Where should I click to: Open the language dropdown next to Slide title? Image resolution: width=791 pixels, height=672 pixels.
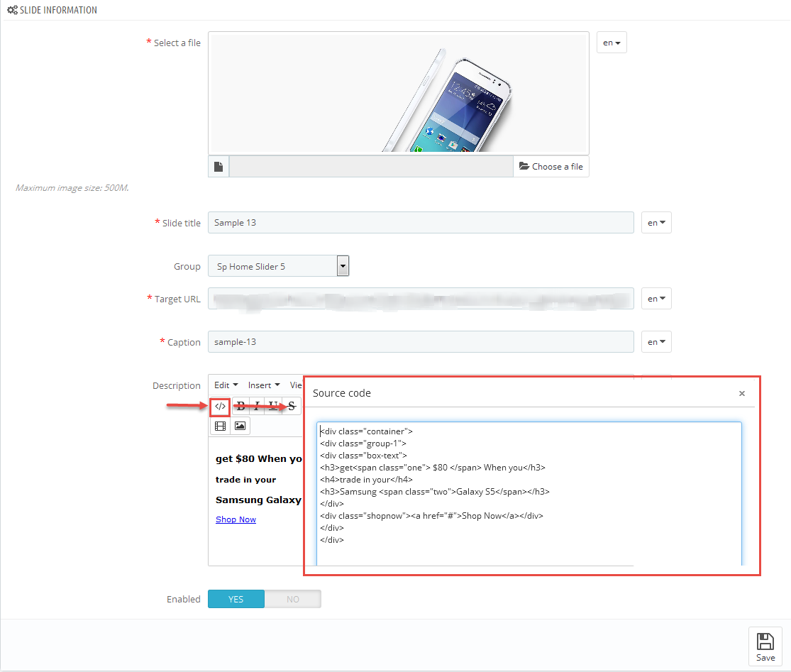pyautogui.click(x=656, y=223)
